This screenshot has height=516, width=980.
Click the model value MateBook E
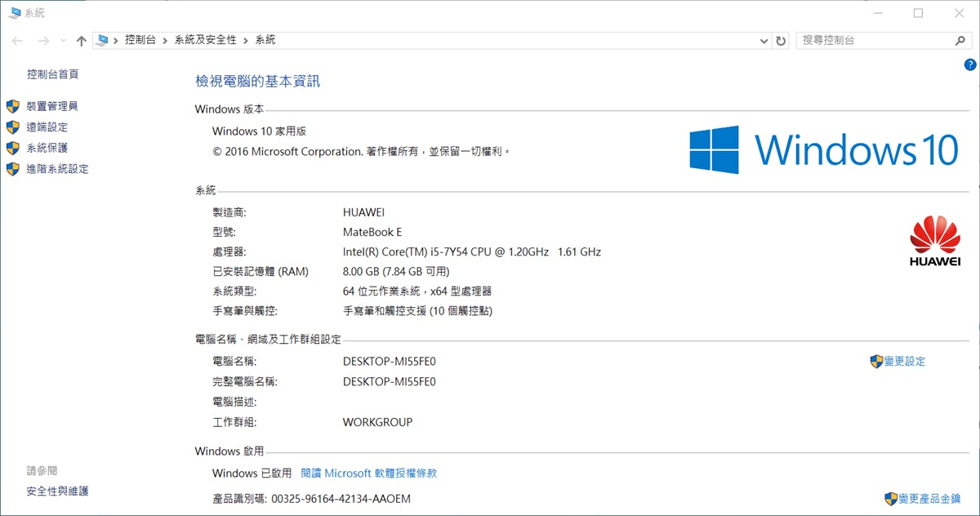372,232
